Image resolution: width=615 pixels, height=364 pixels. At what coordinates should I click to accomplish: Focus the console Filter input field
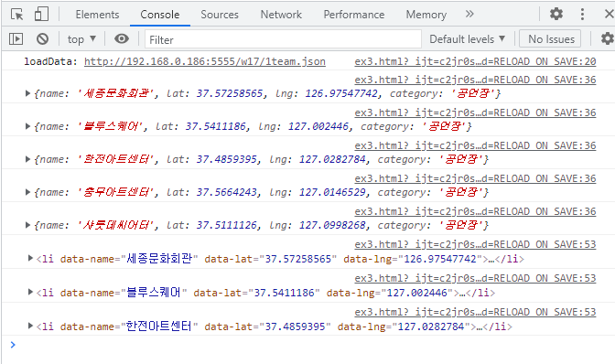pos(283,39)
